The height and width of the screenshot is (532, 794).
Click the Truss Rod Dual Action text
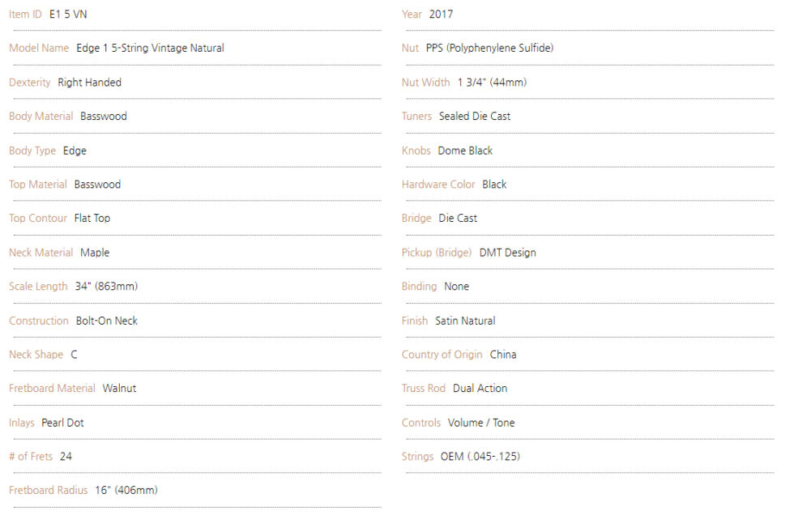click(480, 388)
